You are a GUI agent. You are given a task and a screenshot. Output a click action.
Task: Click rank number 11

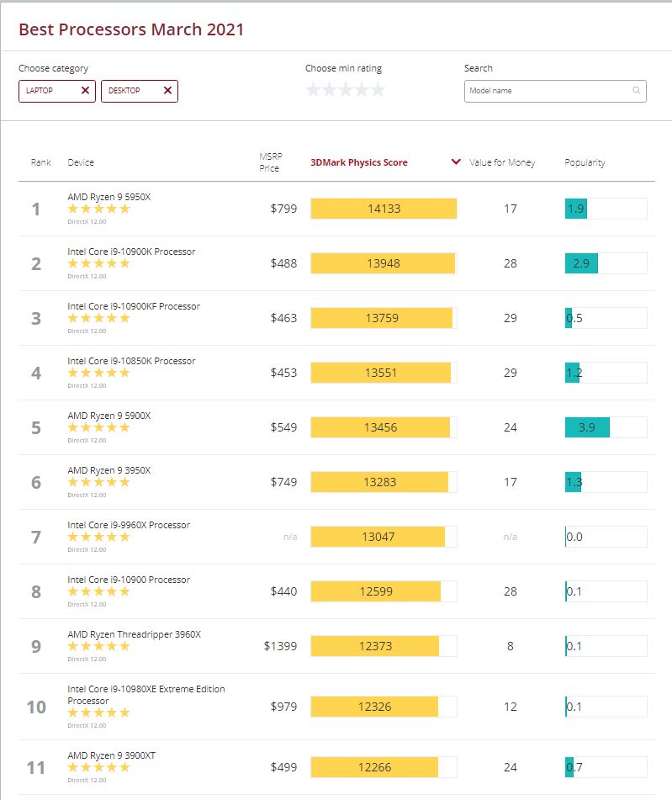coord(35,767)
